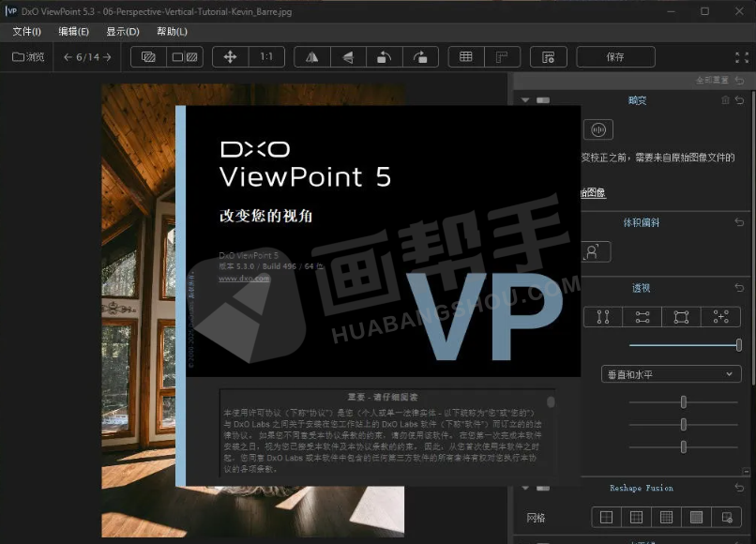756x544 pixels.
Task: Click the license agreement scrollbar
Action: (551, 401)
